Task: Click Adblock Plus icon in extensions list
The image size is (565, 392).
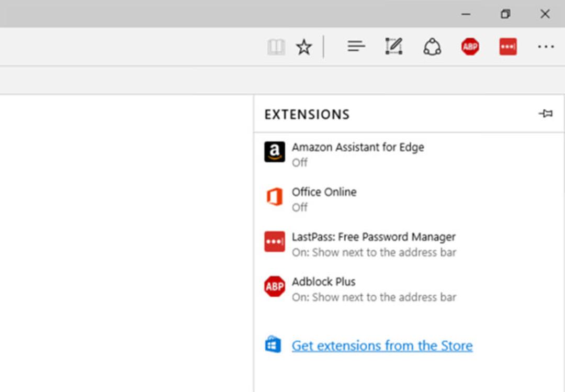Action: 275,286
